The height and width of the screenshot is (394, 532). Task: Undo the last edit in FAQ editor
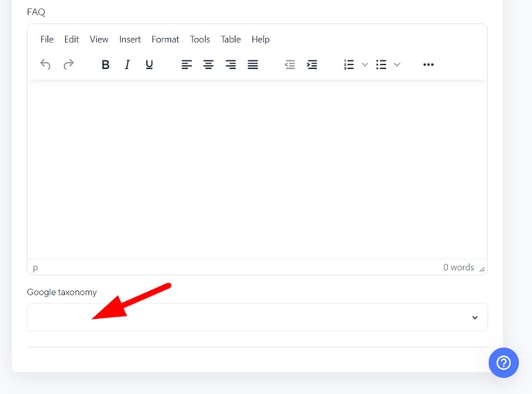coord(46,65)
